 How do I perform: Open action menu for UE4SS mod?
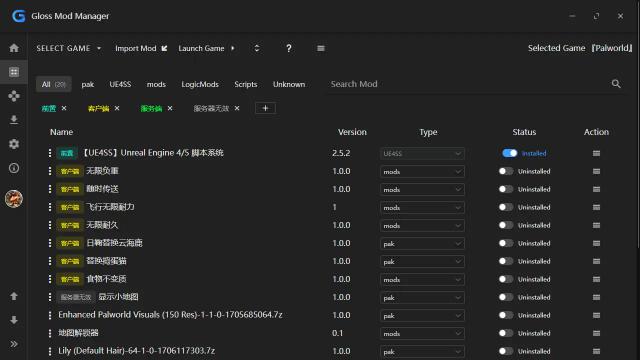pyautogui.click(x=596, y=153)
